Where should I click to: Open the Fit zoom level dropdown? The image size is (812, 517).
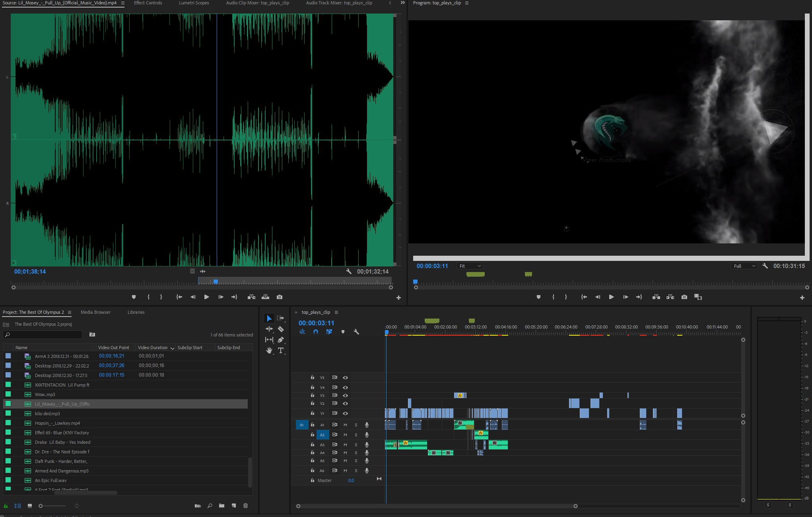(x=470, y=266)
